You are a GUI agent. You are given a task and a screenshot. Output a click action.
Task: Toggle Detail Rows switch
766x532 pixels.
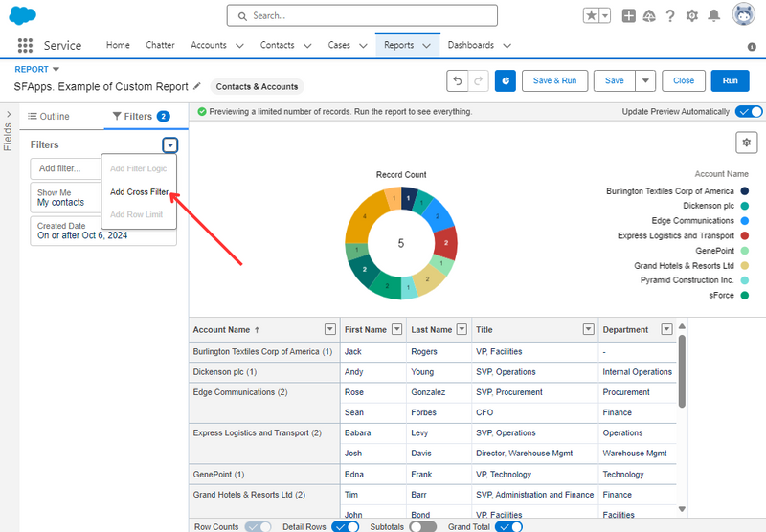(x=345, y=526)
